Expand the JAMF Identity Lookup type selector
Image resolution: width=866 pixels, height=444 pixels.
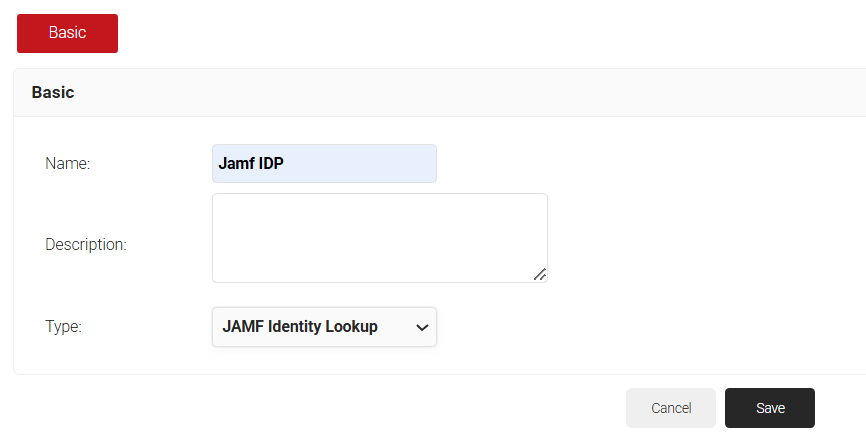324,327
